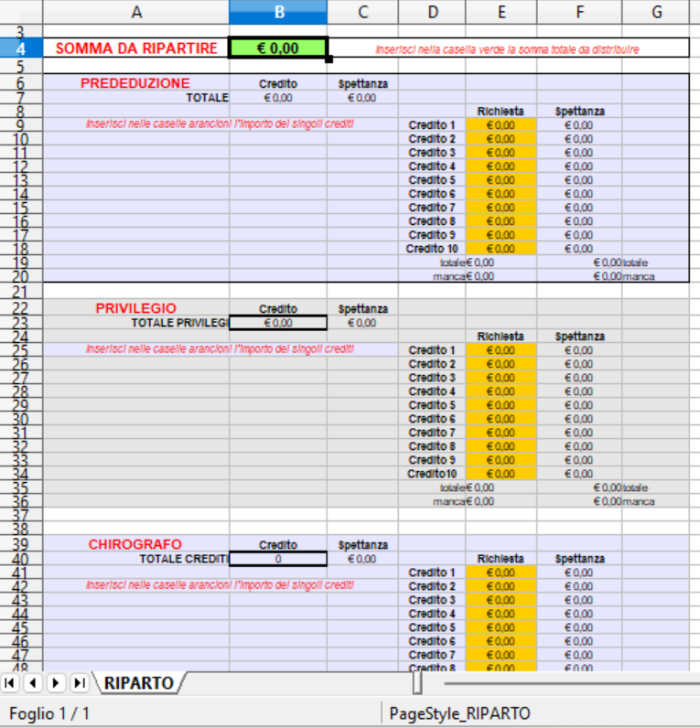Select column D header
700x728 pixels.
432,12
